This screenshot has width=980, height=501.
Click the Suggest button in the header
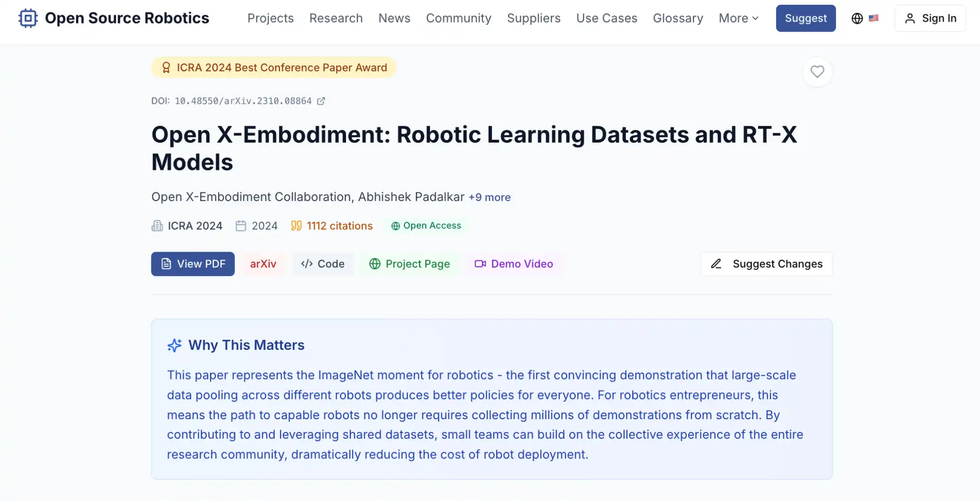tap(806, 18)
